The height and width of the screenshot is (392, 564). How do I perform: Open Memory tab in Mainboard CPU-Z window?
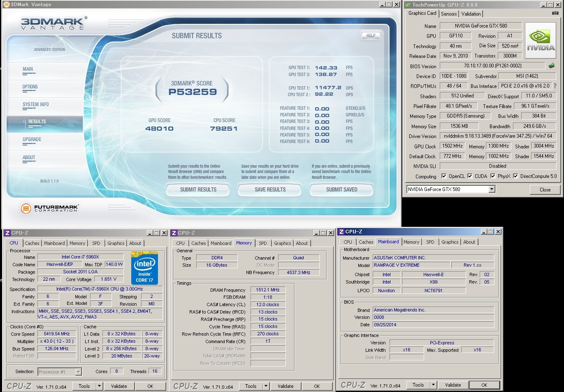[x=411, y=242]
